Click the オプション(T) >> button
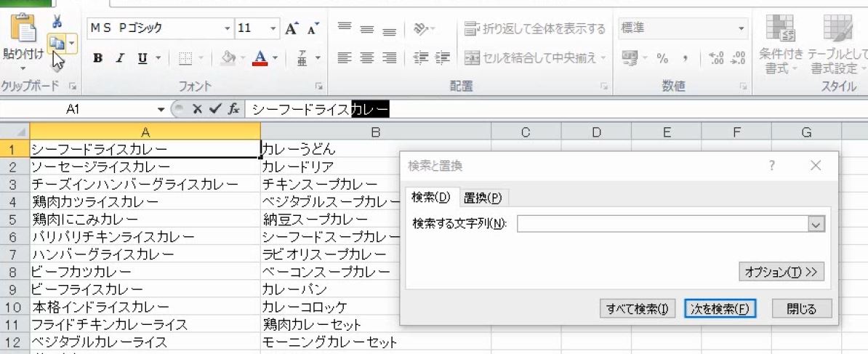The width and height of the screenshot is (868, 354). [x=781, y=272]
